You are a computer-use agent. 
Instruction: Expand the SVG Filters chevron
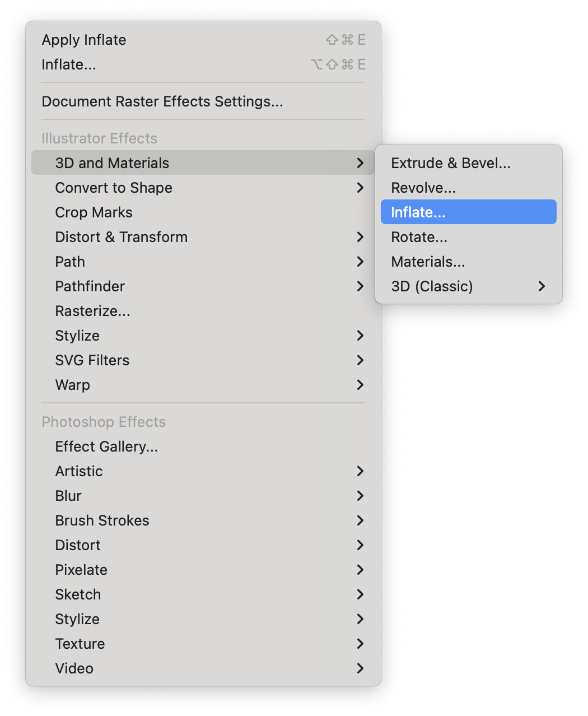360,360
